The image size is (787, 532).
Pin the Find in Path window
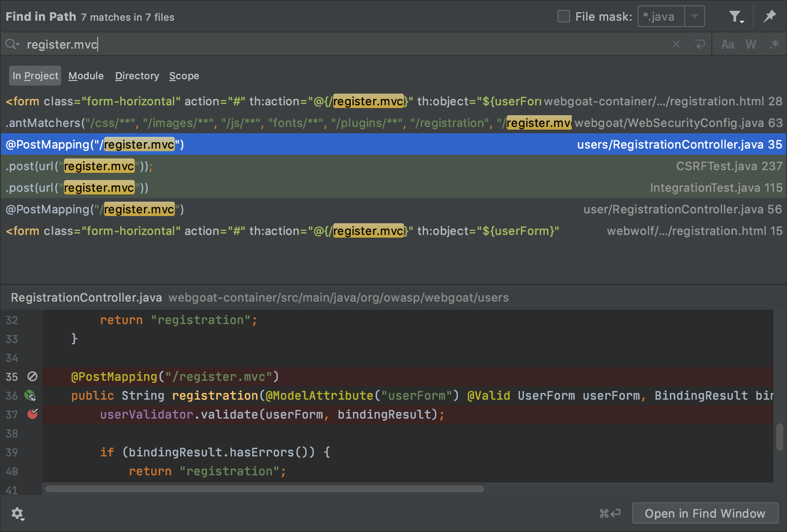[x=769, y=17]
